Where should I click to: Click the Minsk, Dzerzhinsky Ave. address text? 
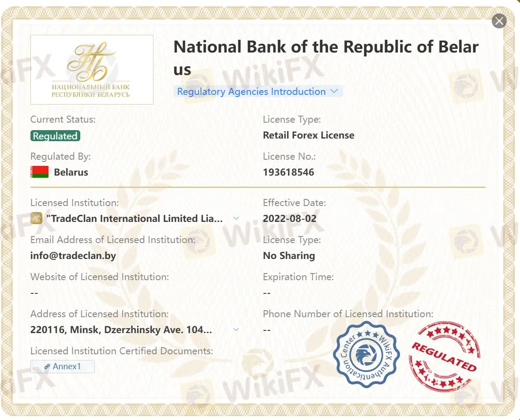point(121,330)
